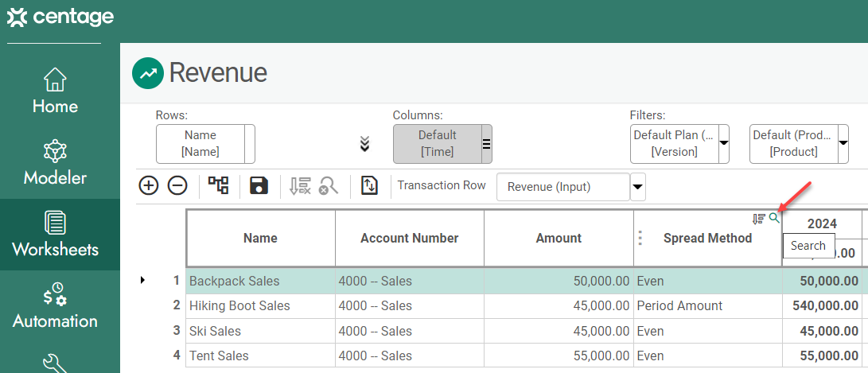Viewport: 868px width, 373px height.
Task: Click the swap rows and columns icon
Action: [369, 185]
